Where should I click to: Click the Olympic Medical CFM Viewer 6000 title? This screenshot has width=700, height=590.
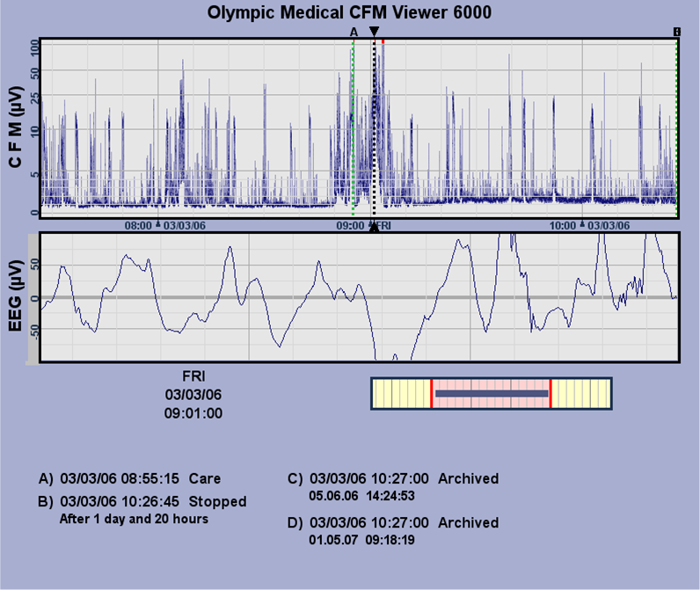point(349,12)
